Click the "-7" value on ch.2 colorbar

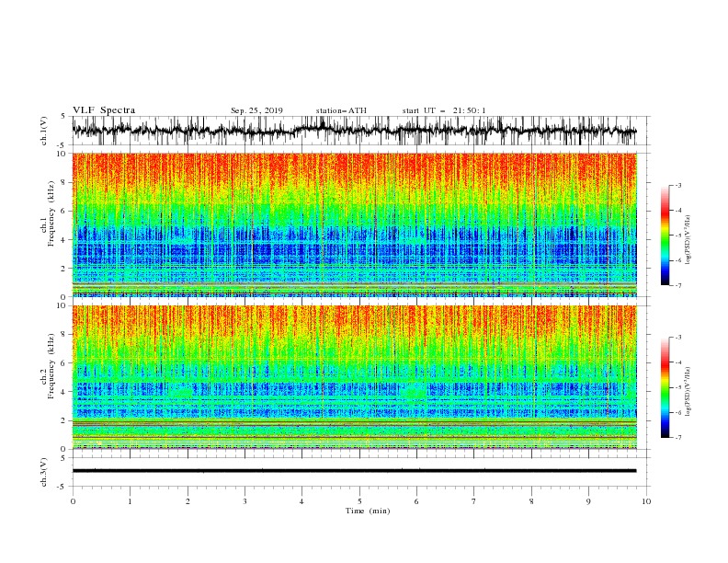click(x=678, y=438)
